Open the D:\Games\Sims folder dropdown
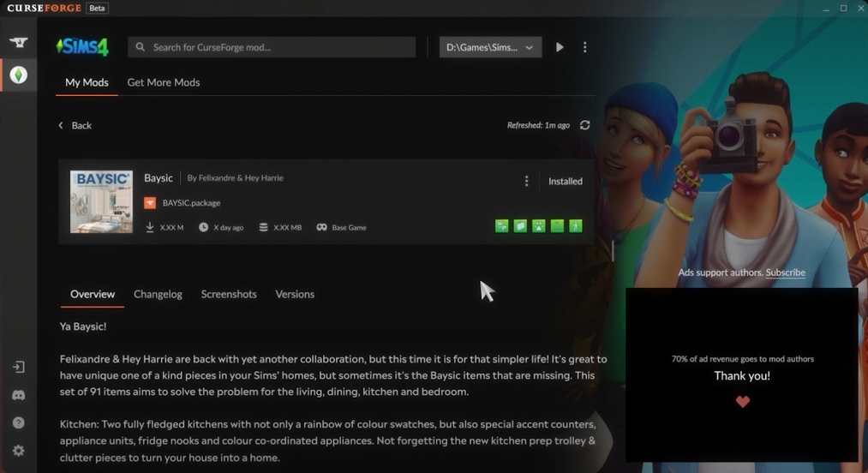868x473 pixels. (490, 47)
